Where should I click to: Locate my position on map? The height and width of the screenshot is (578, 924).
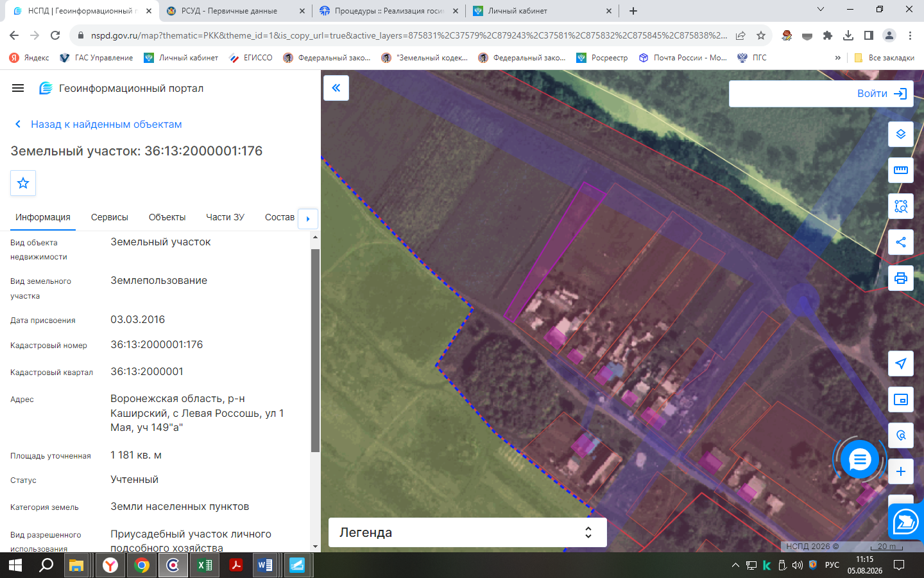[x=901, y=363]
